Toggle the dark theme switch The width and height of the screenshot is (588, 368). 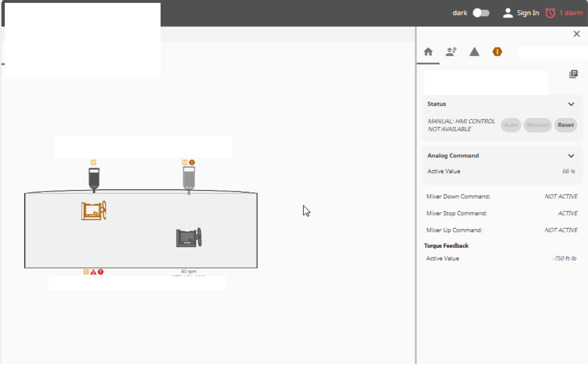point(481,13)
